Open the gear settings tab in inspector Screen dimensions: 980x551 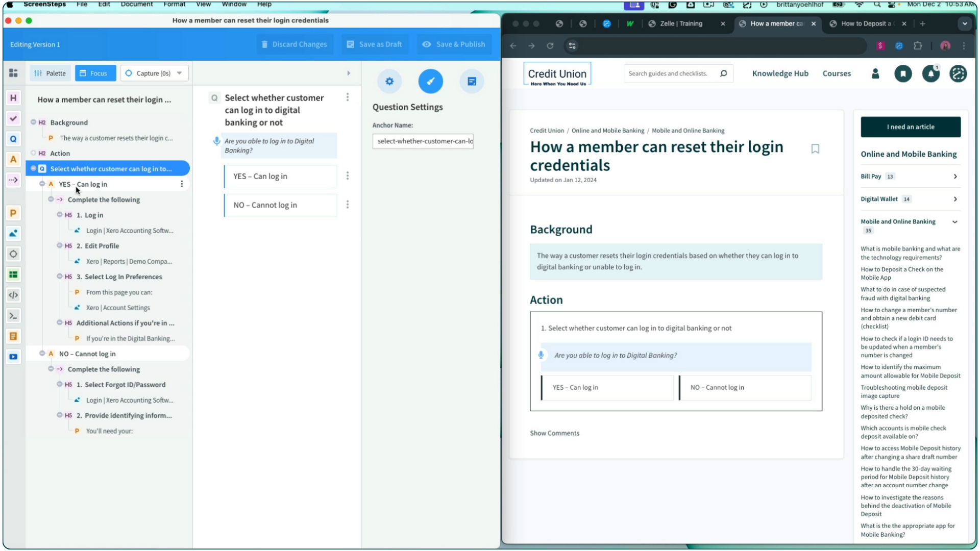389,81
